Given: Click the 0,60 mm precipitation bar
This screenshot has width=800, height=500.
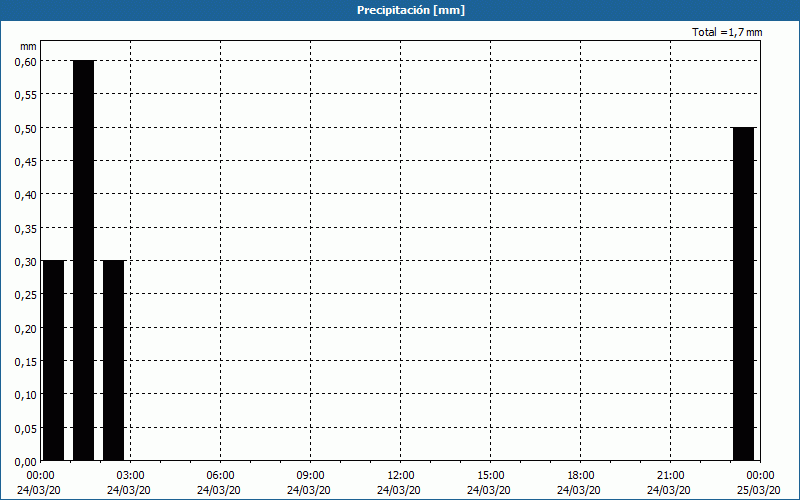Looking at the screenshot, I should pyautogui.click(x=84, y=260).
